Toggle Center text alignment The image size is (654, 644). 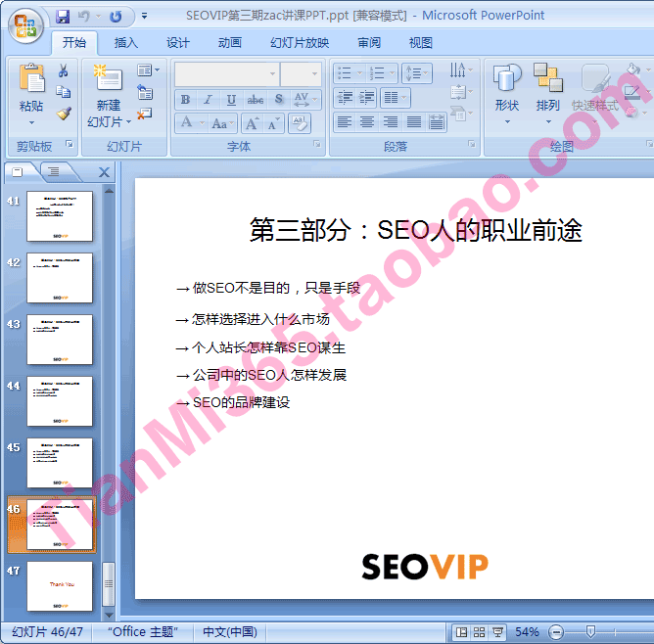(x=367, y=123)
